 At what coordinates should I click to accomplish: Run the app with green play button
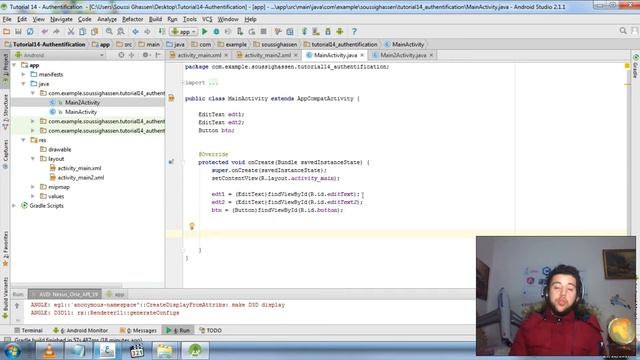point(204,31)
